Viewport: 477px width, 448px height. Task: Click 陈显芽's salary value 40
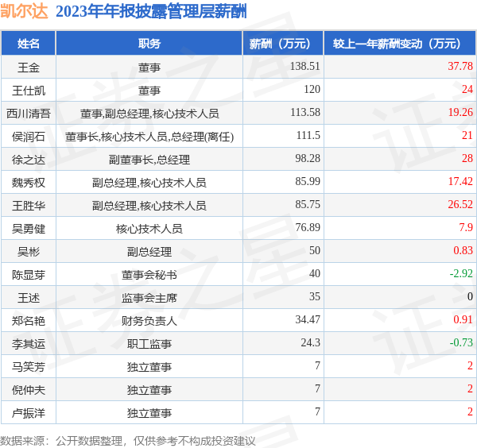tap(315, 273)
